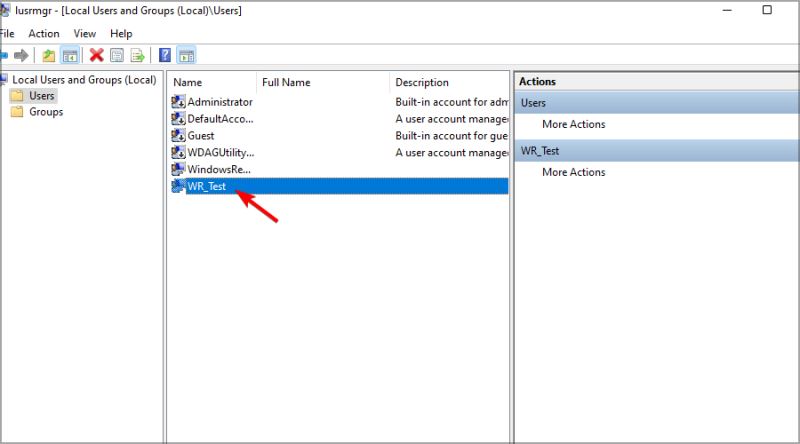Click the Forward arrow toolbar icon

[21, 55]
